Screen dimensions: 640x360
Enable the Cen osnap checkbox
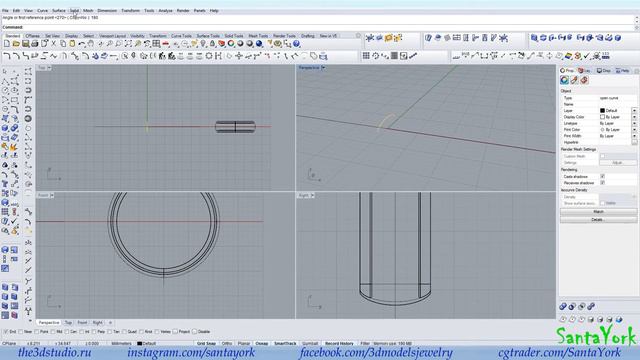coord(67,332)
